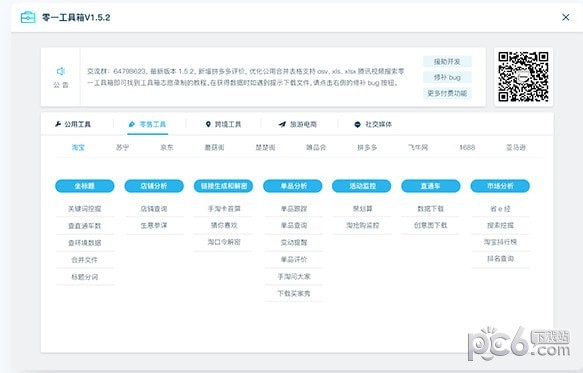
Task: Open the 店铺查询 tool
Action: click(x=154, y=209)
